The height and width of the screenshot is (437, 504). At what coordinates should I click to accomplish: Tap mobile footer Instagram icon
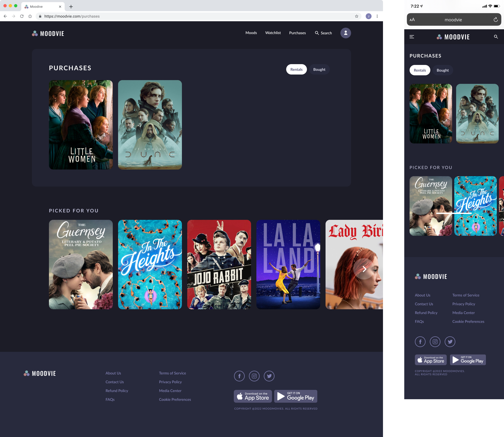435,342
